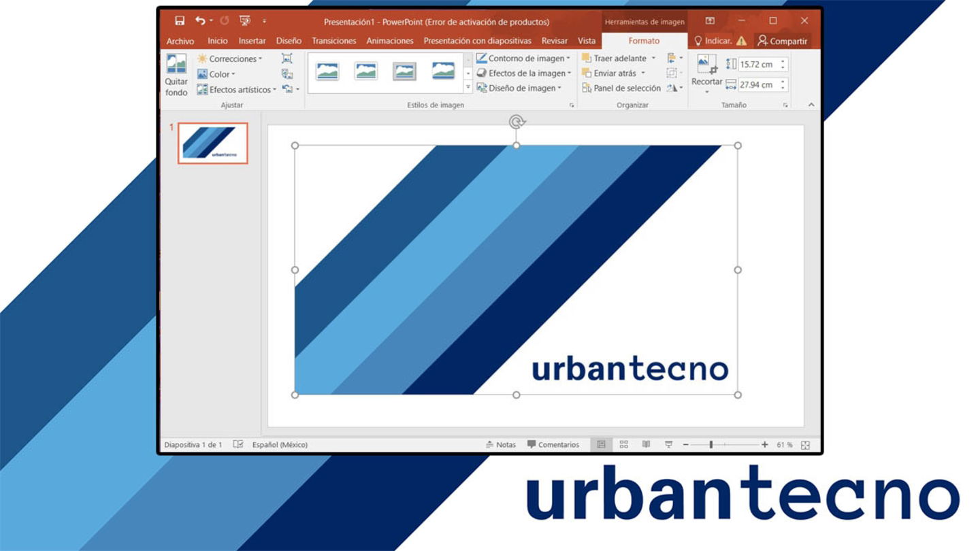This screenshot has width=980, height=551.
Task: Switch to the Transiciones tab
Action: coord(334,41)
